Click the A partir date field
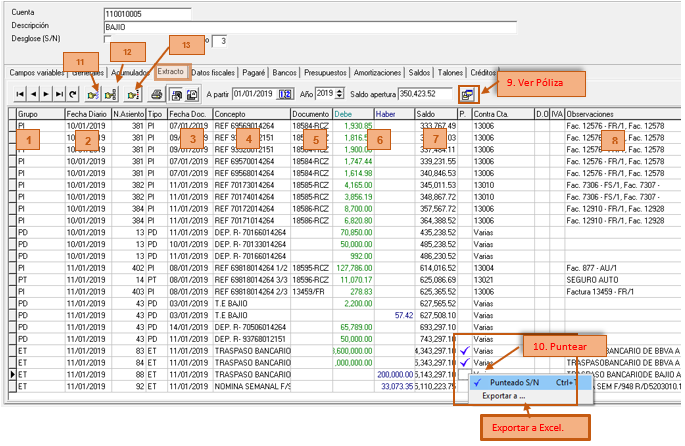Screen dimensions: 685x446 tap(255, 94)
